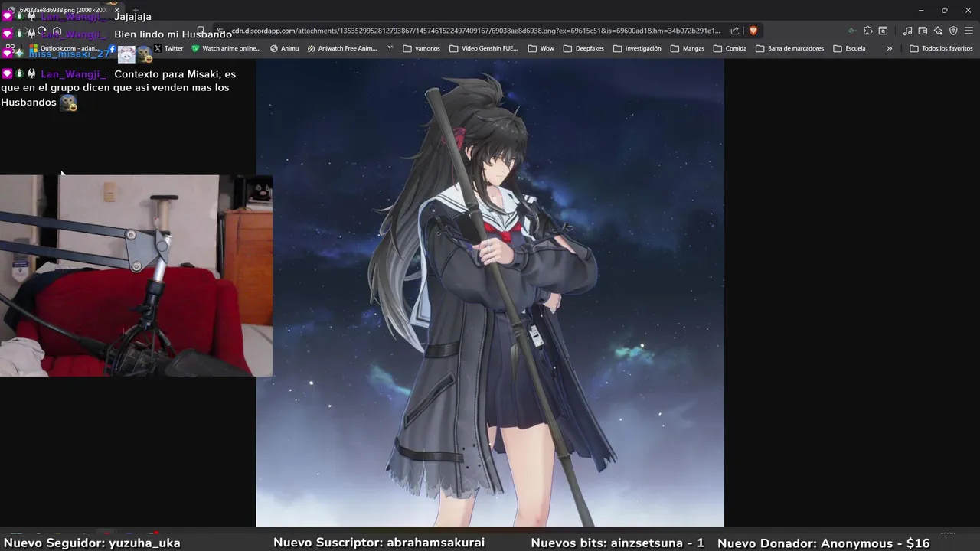The width and height of the screenshot is (980, 551).
Task: Minimize the browser window
Action: pyautogui.click(x=921, y=10)
